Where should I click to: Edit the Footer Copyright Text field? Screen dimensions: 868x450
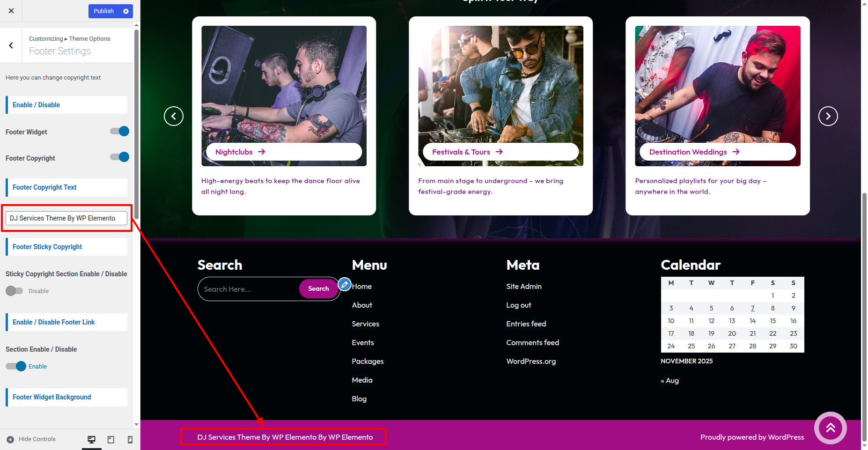pyautogui.click(x=66, y=218)
